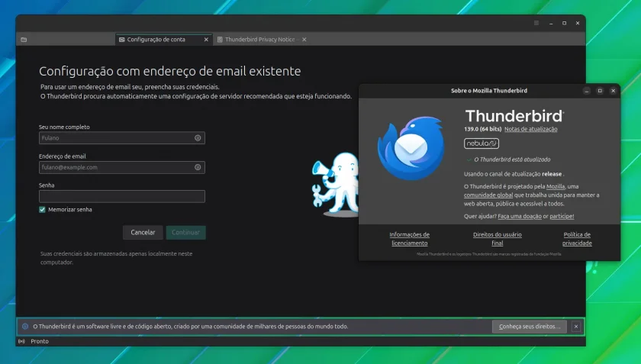Viewport: 641px width, 364px height.
Task: Open the Faça uma doação link
Action: (520, 216)
